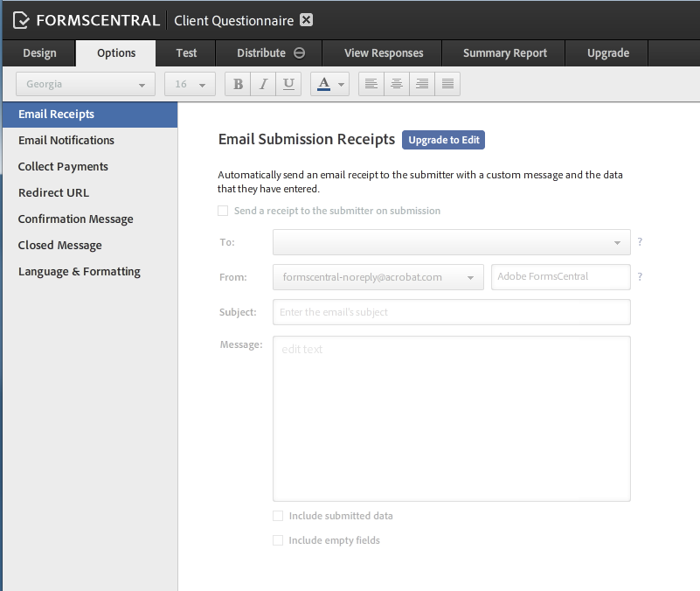This screenshot has width=700, height=591.
Task: Close the Client Questionnaire form
Action: [x=306, y=20]
